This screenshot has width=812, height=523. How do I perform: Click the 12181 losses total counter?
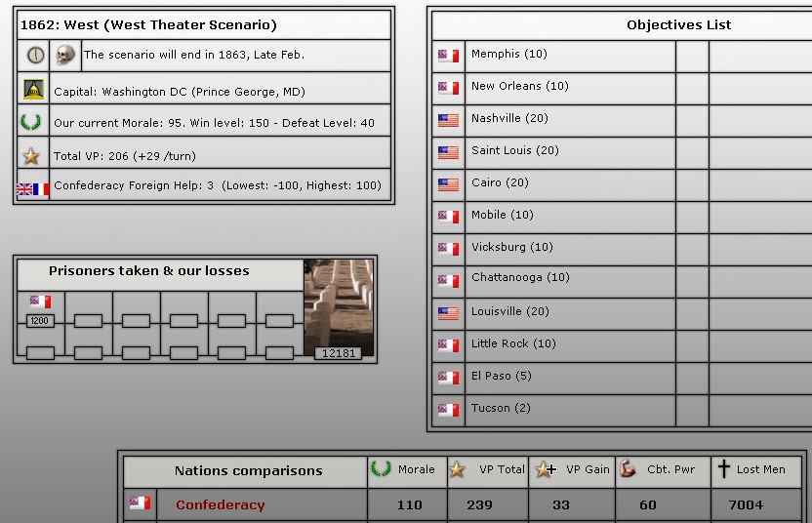339,353
